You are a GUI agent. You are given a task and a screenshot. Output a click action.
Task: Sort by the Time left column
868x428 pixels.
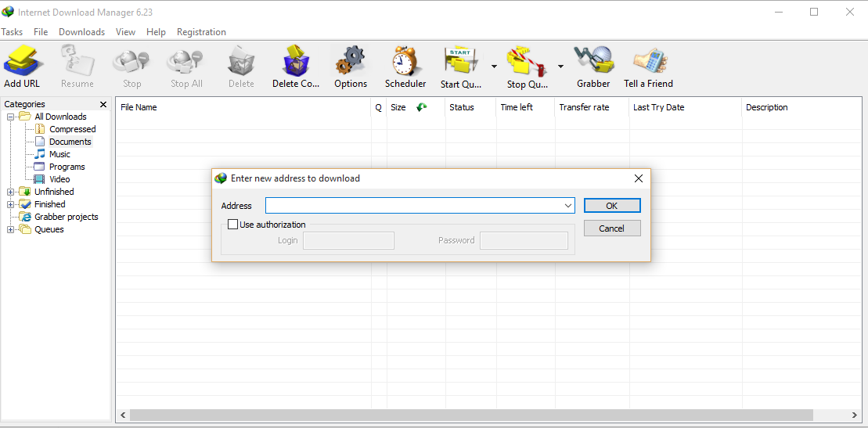(525, 107)
